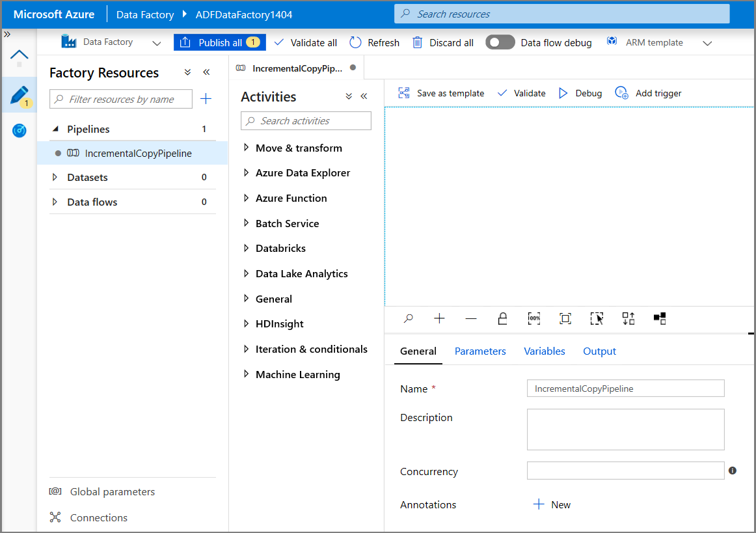The image size is (756, 533).
Task: Click Add trigger button
Action: (x=649, y=93)
